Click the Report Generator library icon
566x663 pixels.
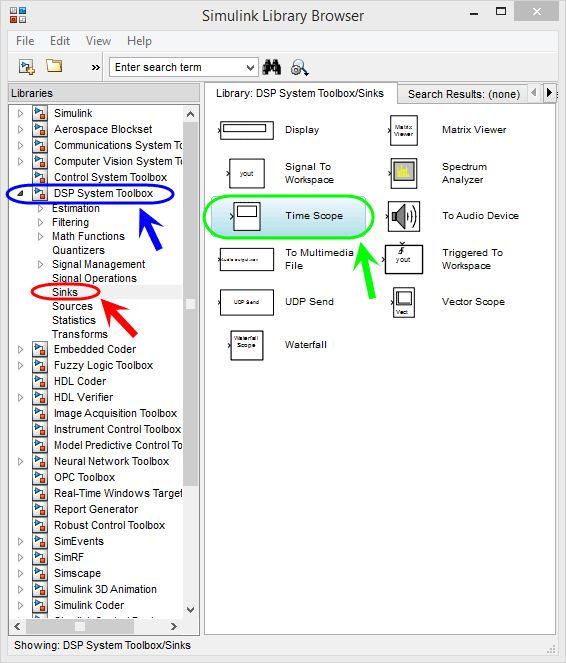pyautogui.click(x=40, y=510)
